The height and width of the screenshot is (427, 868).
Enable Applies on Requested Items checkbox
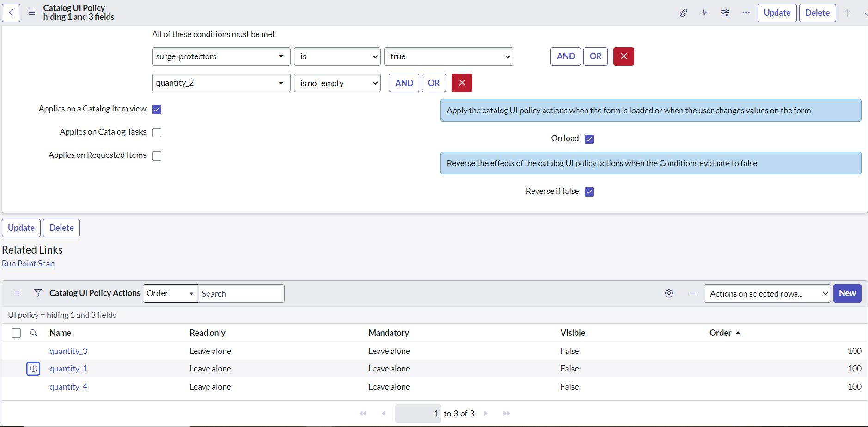coord(157,156)
